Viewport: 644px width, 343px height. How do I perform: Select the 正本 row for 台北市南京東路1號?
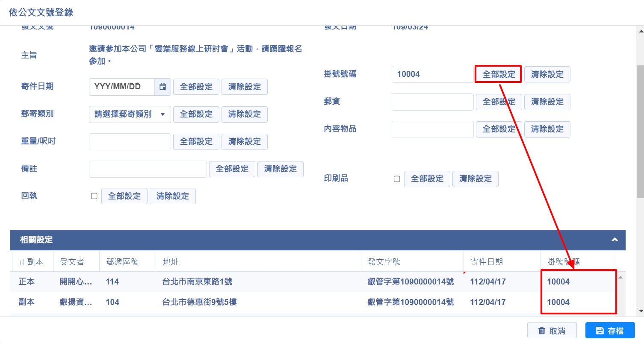pyautogui.click(x=197, y=282)
